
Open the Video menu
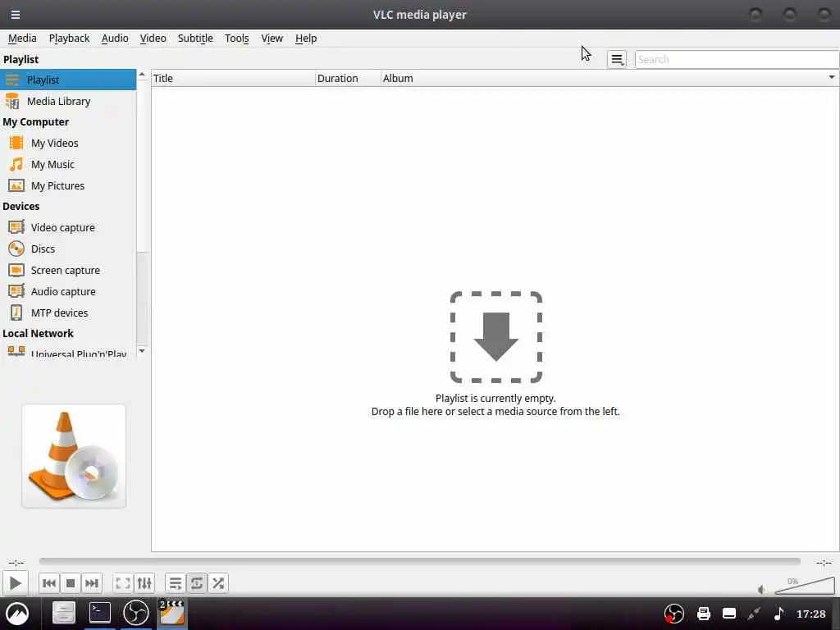pyautogui.click(x=153, y=38)
